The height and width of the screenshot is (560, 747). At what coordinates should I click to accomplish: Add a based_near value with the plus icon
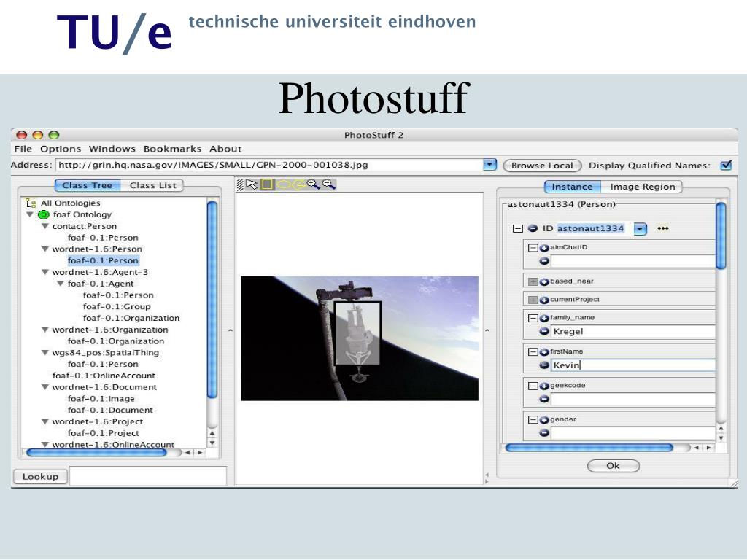(x=544, y=281)
